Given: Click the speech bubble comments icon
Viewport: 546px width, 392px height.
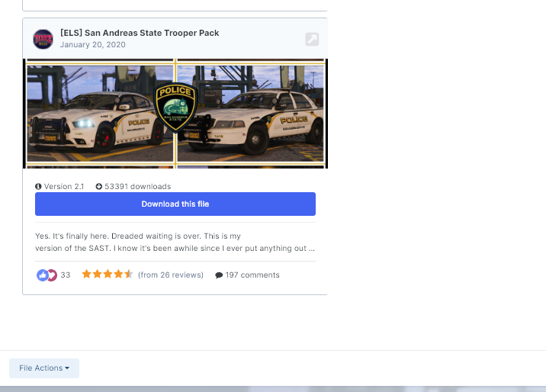Looking at the screenshot, I should coord(219,275).
